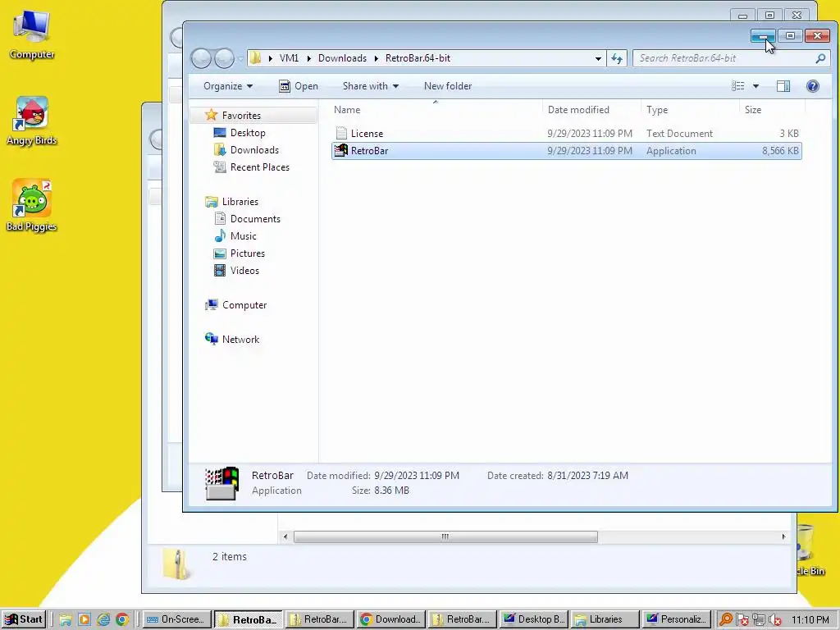Open the recent pages dropdown beside Forward
This screenshot has width=840, height=630.
(x=240, y=59)
